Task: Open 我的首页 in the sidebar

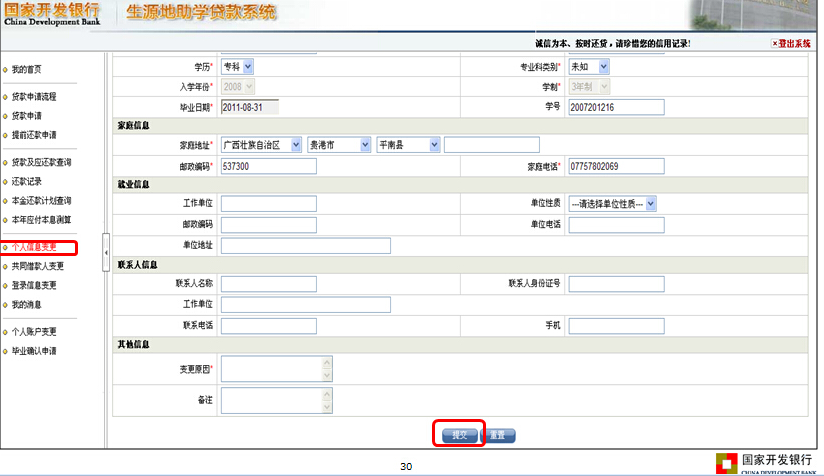Action: 27,69
